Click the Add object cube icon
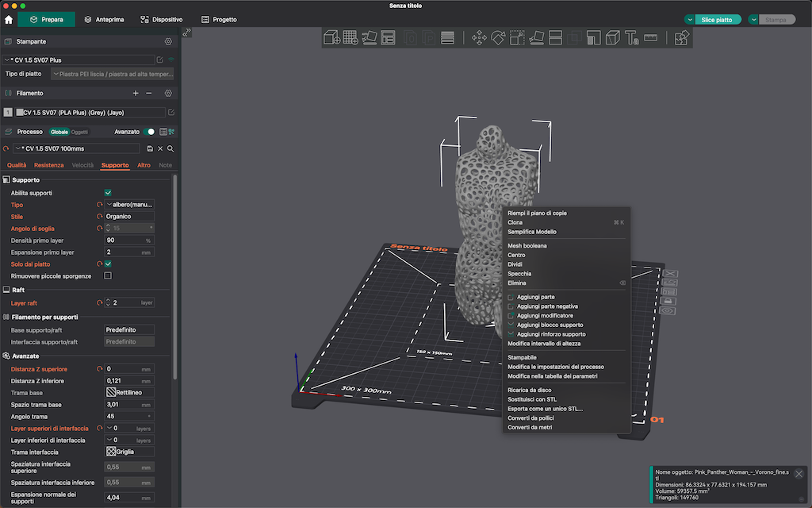This screenshot has height=508, width=812. tap(331, 38)
